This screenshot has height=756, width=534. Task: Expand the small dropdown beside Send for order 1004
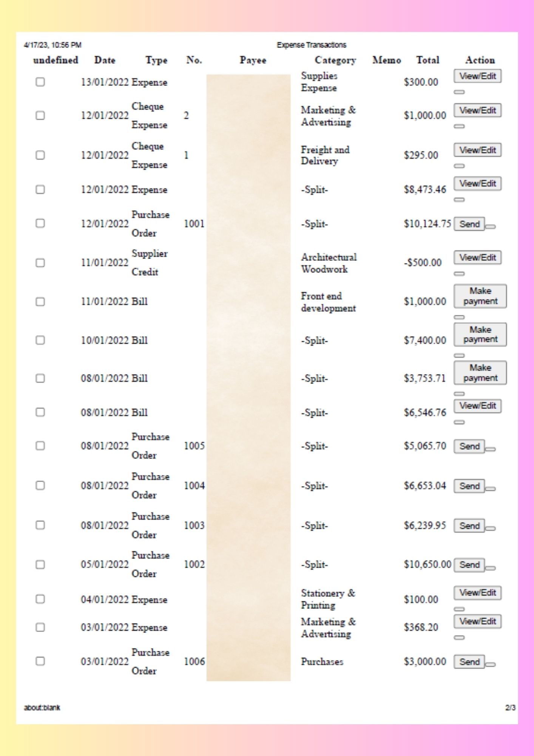pos(490,489)
